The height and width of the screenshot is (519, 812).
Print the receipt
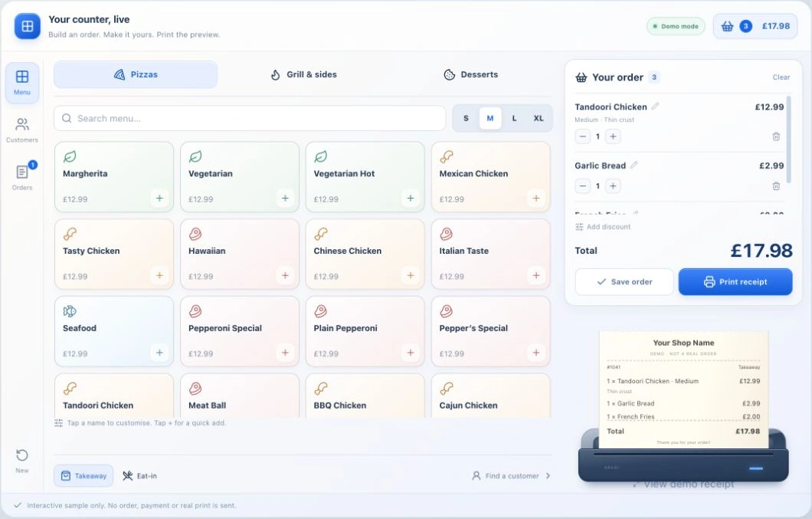click(x=735, y=281)
